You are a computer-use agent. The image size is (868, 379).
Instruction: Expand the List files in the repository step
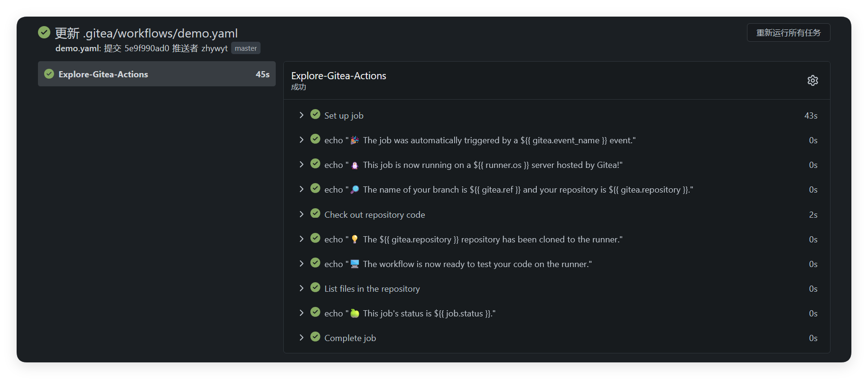click(301, 288)
